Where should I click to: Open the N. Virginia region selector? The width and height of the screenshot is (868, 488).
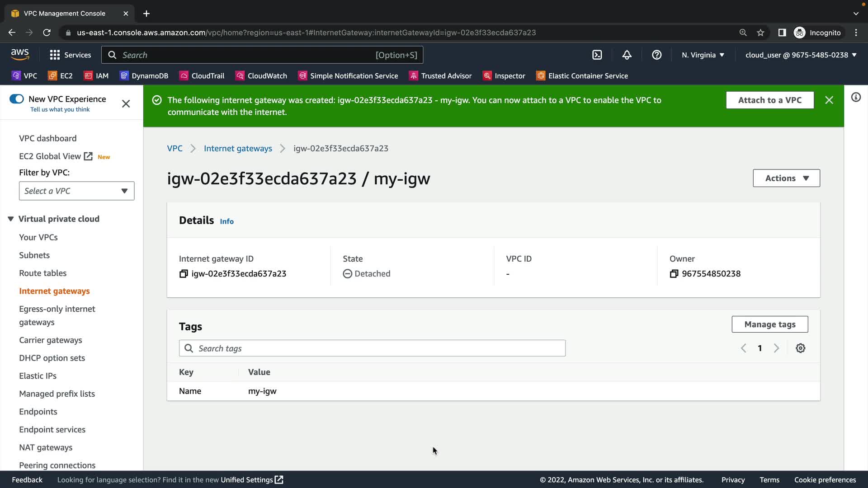(703, 55)
